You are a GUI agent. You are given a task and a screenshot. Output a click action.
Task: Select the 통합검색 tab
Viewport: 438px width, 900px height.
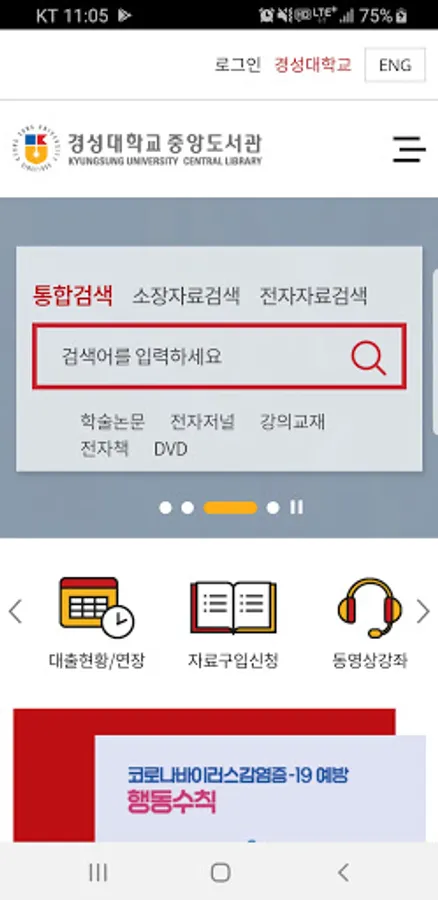[x=73, y=296]
